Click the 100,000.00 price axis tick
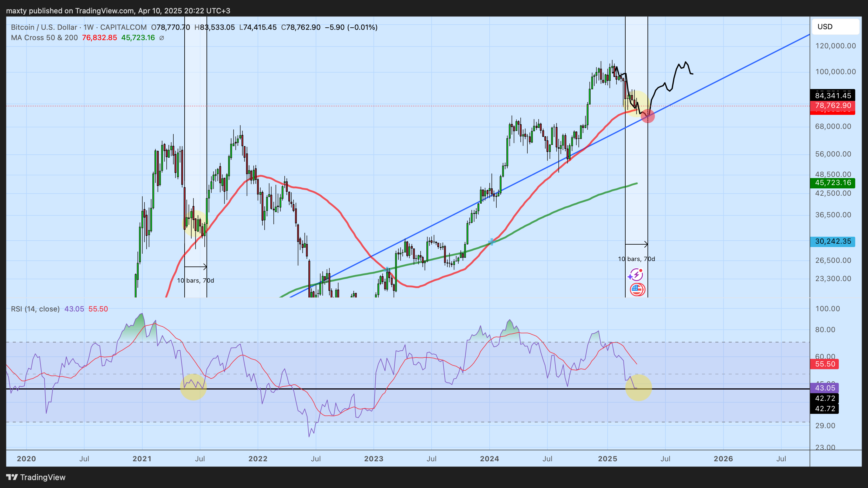This screenshot has height=488, width=868. coord(835,72)
